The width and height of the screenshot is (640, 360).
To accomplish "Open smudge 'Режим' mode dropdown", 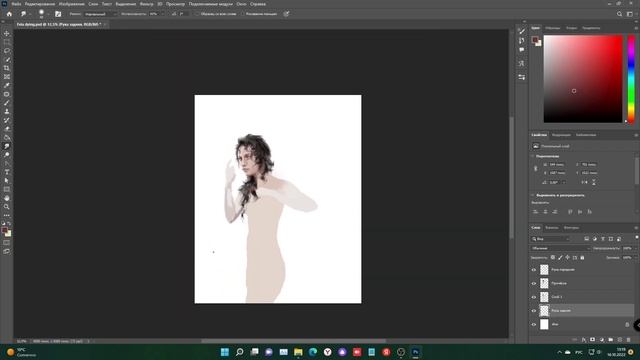I will point(100,14).
